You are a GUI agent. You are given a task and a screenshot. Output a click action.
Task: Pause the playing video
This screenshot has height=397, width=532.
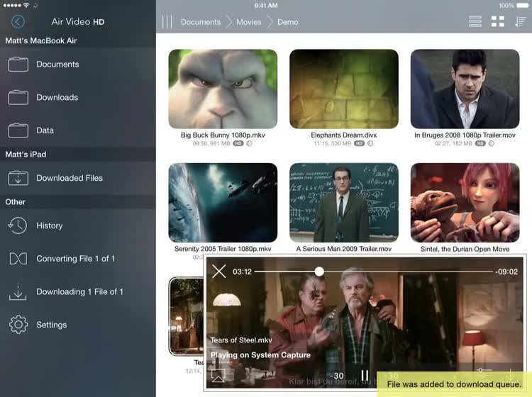click(x=365, y=375)
